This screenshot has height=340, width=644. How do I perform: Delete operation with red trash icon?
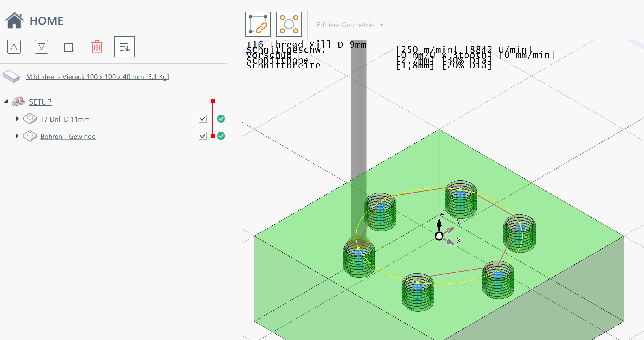pyautogui.click(x=97, y=47)
